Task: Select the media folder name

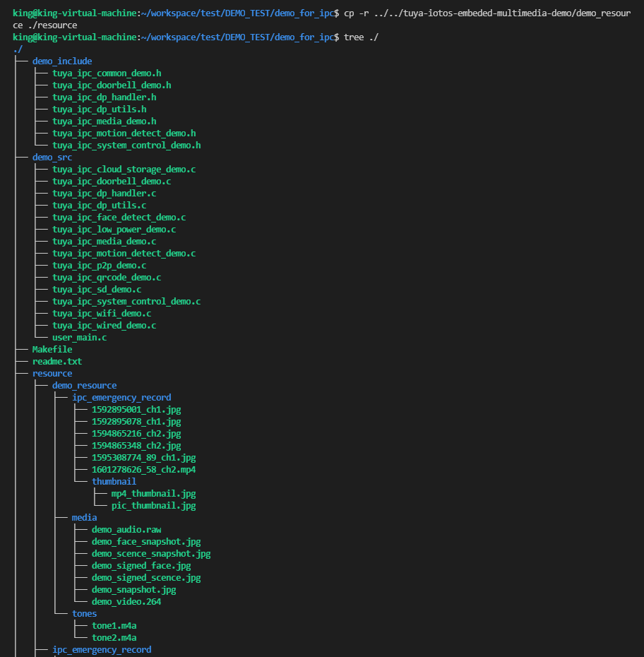Action: (84, 517)
